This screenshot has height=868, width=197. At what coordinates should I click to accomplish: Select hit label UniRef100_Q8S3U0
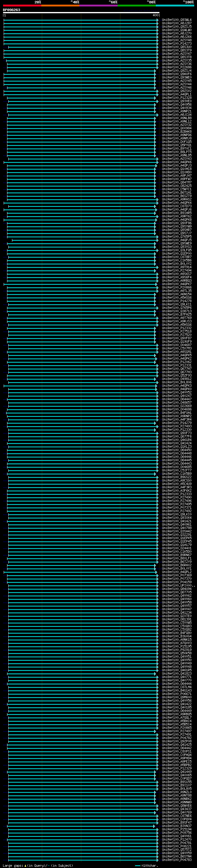click(177, 47)
